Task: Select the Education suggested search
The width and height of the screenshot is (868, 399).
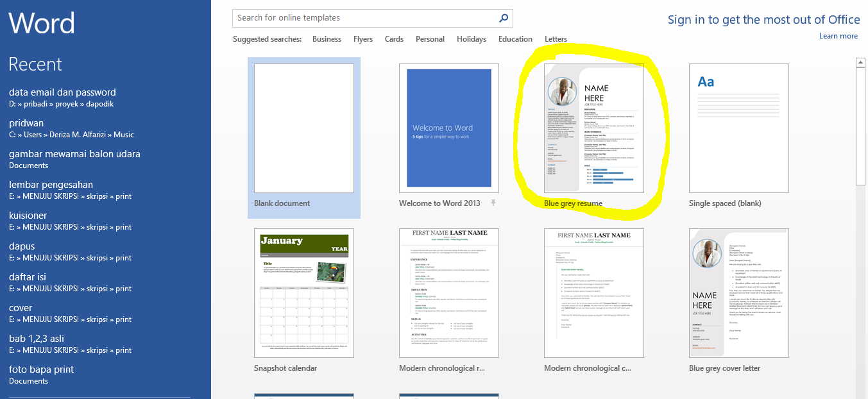Action: [x=515, y=39]
